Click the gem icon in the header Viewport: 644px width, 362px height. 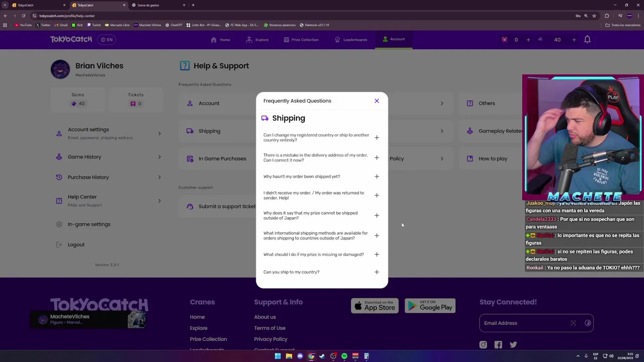[x=540, y=39]
